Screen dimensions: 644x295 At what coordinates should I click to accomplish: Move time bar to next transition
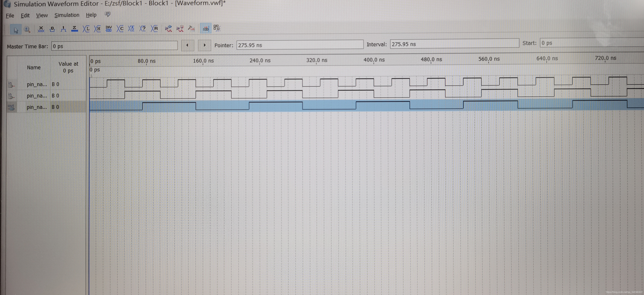tap(205, 45)
